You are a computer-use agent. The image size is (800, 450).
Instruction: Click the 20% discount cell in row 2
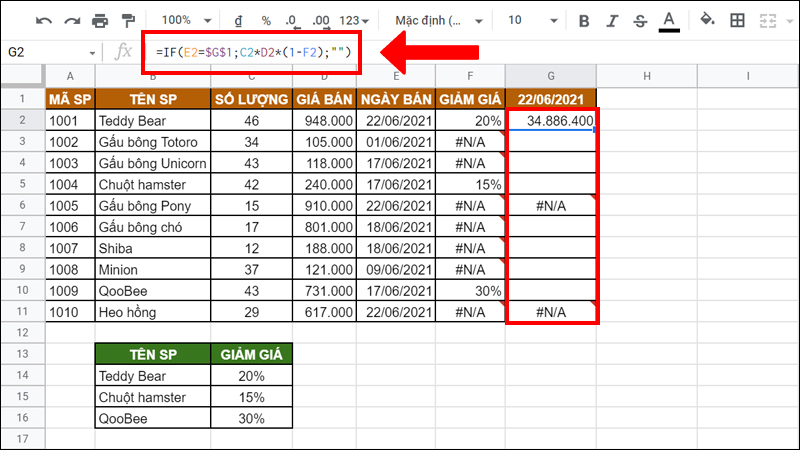point(470,120)
